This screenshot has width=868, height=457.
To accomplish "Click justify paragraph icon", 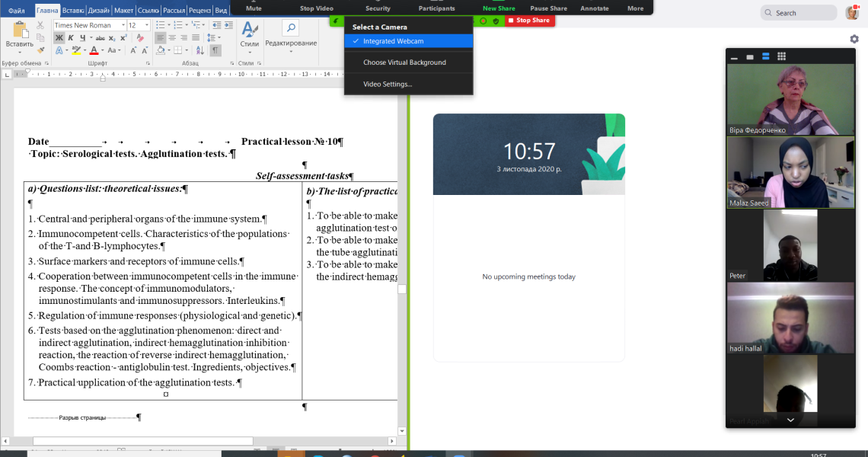I will (x=196, y=38).
